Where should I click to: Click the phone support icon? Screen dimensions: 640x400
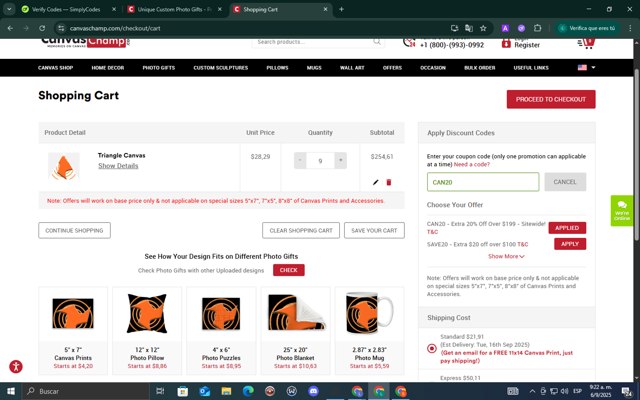(x=409, y=42)
